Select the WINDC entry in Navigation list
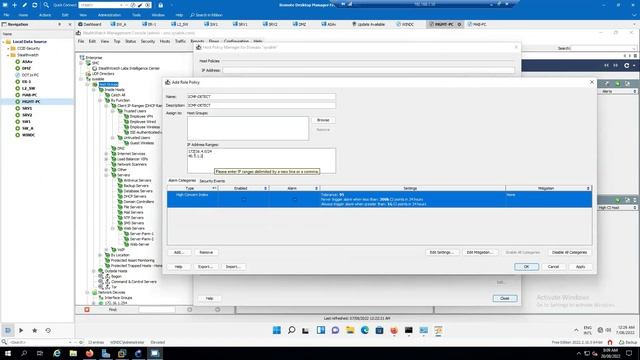Screen dimensions: 640x360 29,135
